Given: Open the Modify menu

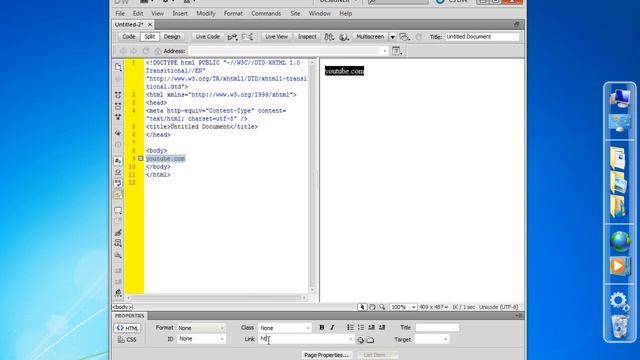Looking at the screenshot, I should [x=206, y=13].
